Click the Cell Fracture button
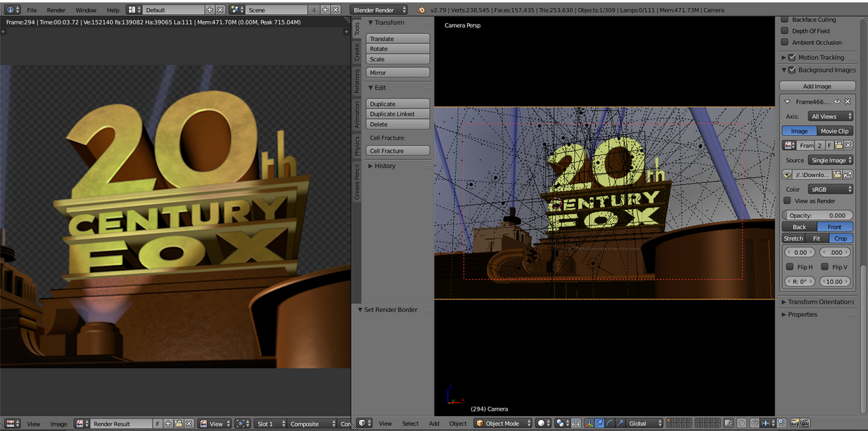This screenshot has height=431, width=868. [x=398, y=151]
